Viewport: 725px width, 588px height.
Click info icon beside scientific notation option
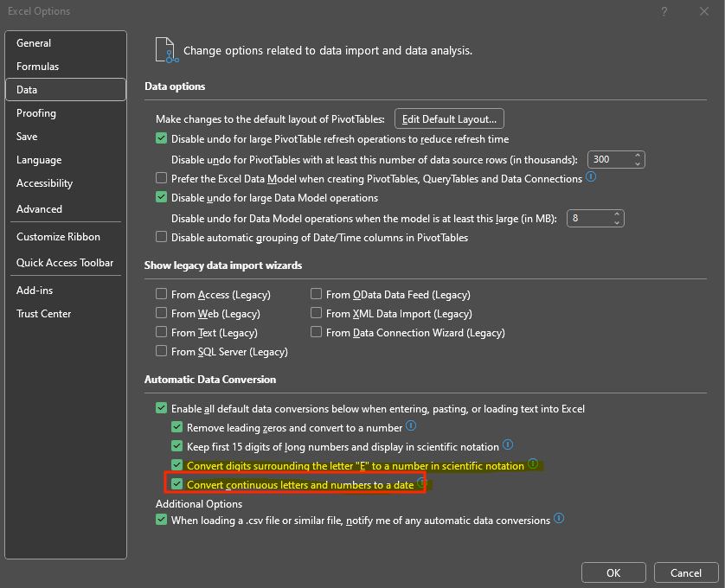tap(533, 463)
